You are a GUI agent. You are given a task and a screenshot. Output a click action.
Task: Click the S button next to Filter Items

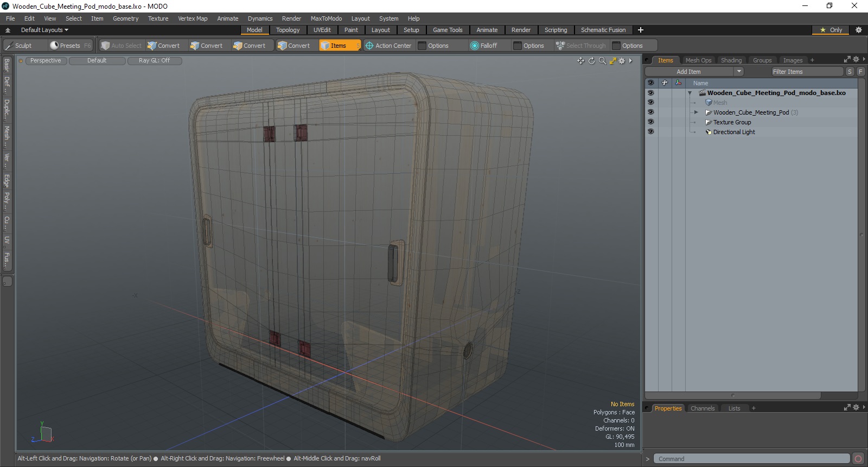850,72
